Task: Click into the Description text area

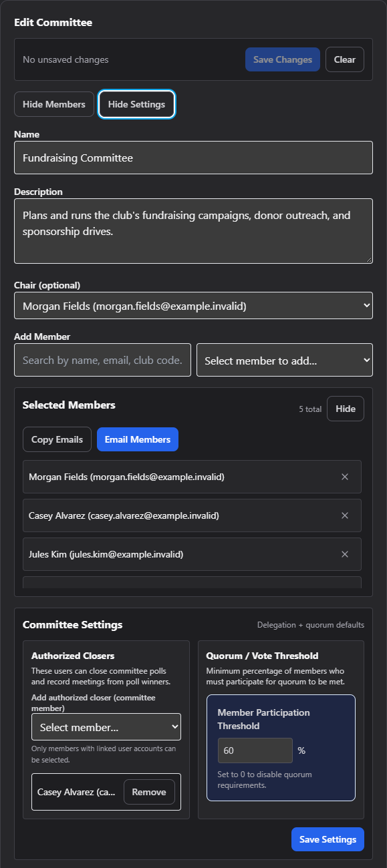Action: click(x=193, y=230)
